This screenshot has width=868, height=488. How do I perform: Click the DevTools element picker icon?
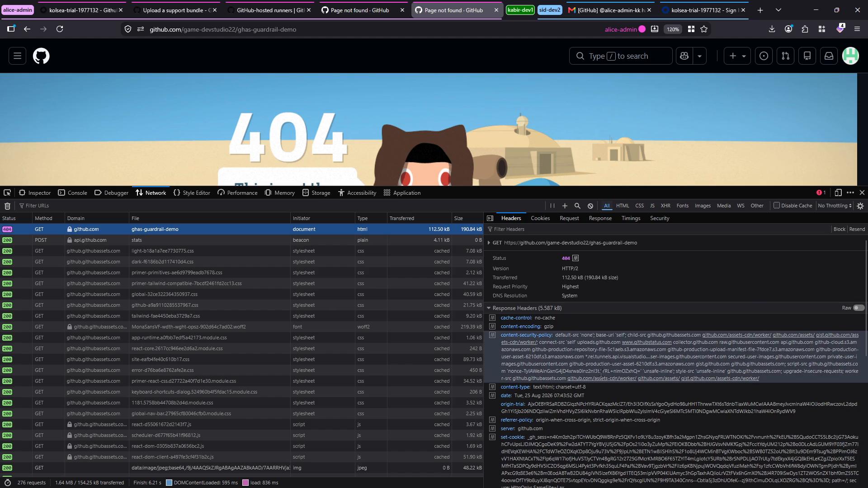(7, 192)
